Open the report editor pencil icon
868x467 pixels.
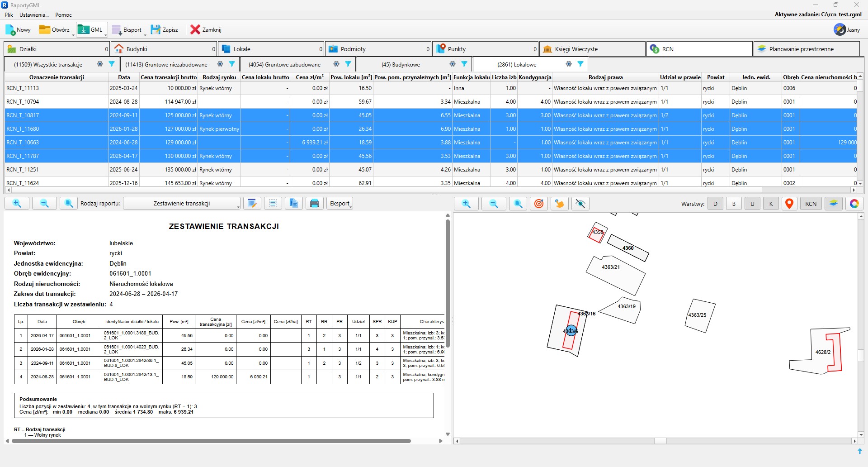tap(252, 204)
